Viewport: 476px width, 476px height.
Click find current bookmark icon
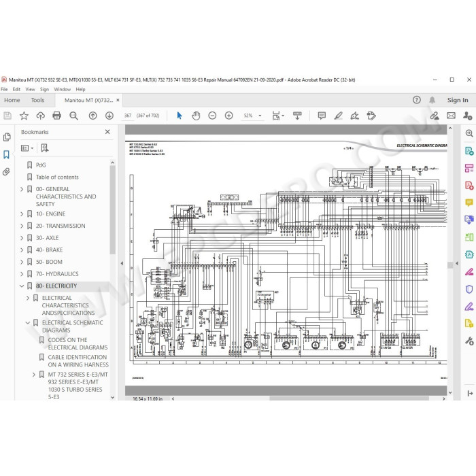[x=45, y=148]
